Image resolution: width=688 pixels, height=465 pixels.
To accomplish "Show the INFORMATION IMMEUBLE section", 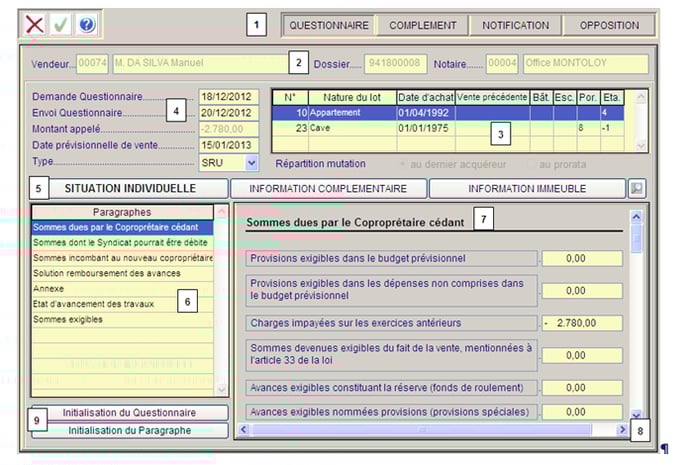I will pos(527,188).
